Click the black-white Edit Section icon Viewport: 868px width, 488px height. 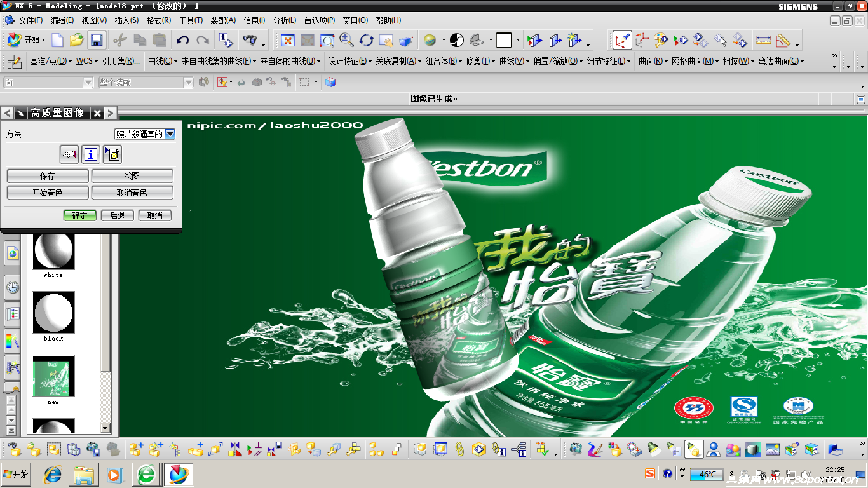(x=457, y=40)
